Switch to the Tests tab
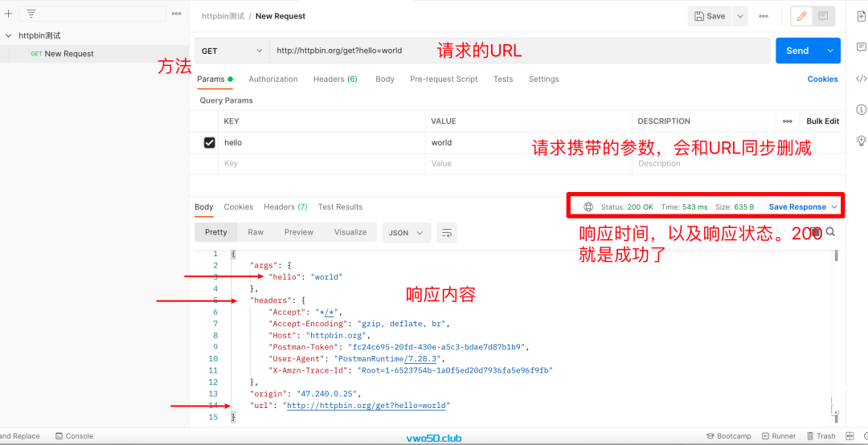 (503, 80)
